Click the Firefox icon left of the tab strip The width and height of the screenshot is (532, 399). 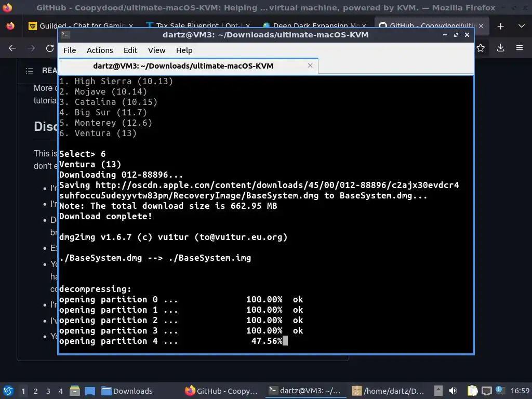click(10, 26)
